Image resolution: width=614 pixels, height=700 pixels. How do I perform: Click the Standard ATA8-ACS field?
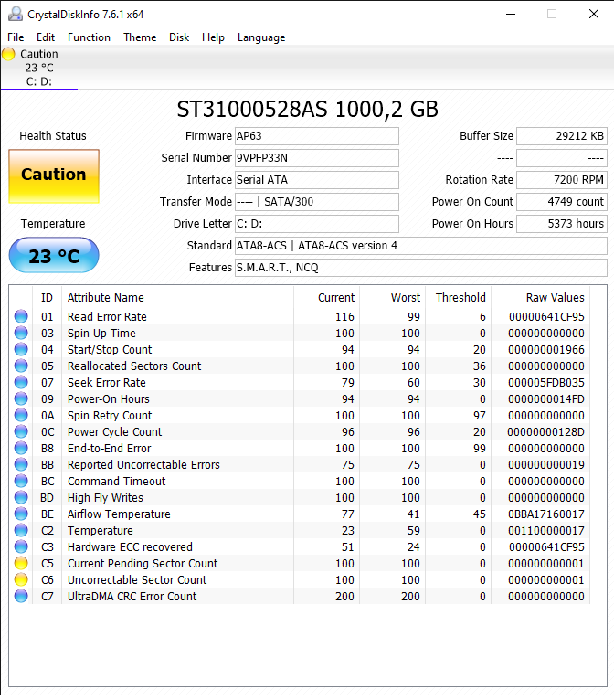[421, 246]
